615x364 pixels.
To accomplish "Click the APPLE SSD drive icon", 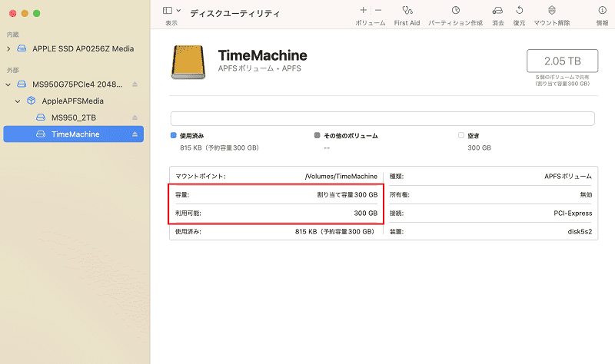I will click(22, 48).
